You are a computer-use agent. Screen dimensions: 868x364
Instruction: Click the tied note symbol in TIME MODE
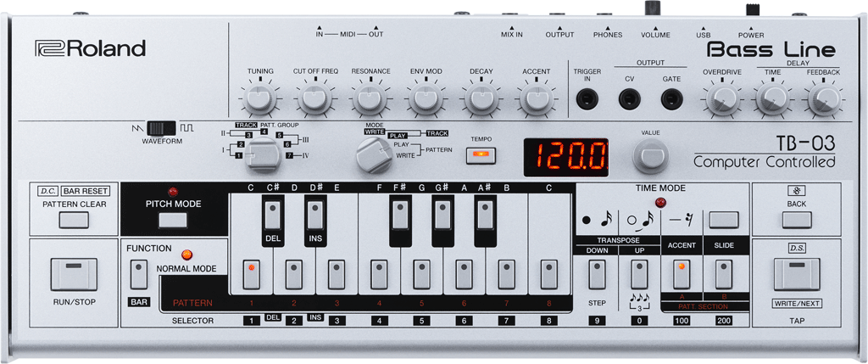(639, 220)
